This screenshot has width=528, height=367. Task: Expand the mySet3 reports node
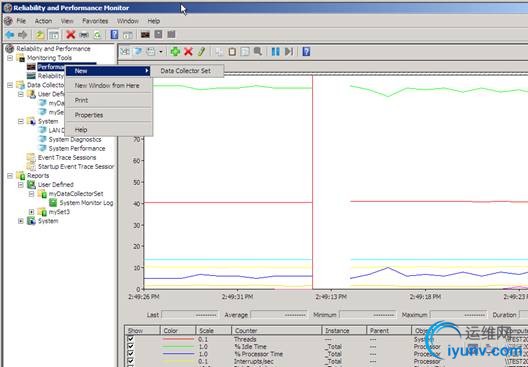tap(31, 212)
